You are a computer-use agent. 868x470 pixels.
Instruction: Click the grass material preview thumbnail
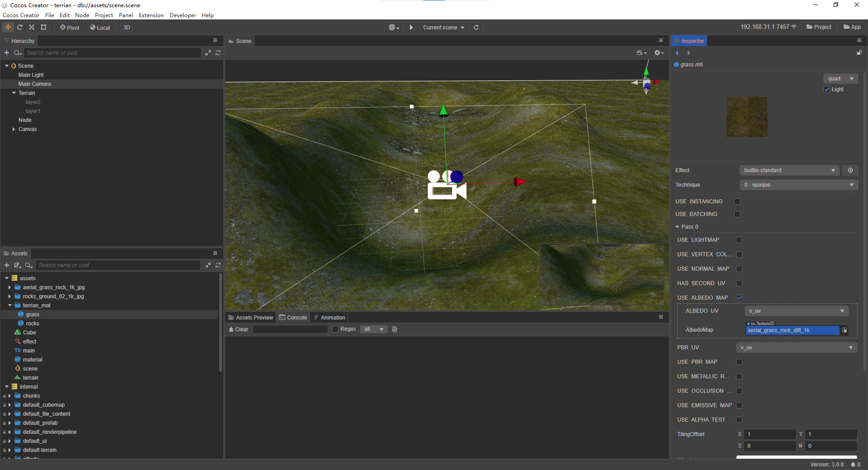pos(747,117)
